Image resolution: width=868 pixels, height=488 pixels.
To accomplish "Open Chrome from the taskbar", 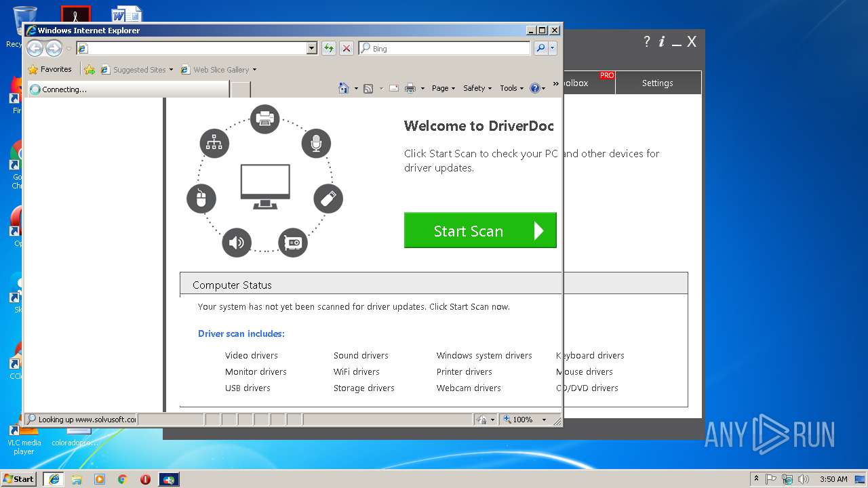I will tap(122, 479).
